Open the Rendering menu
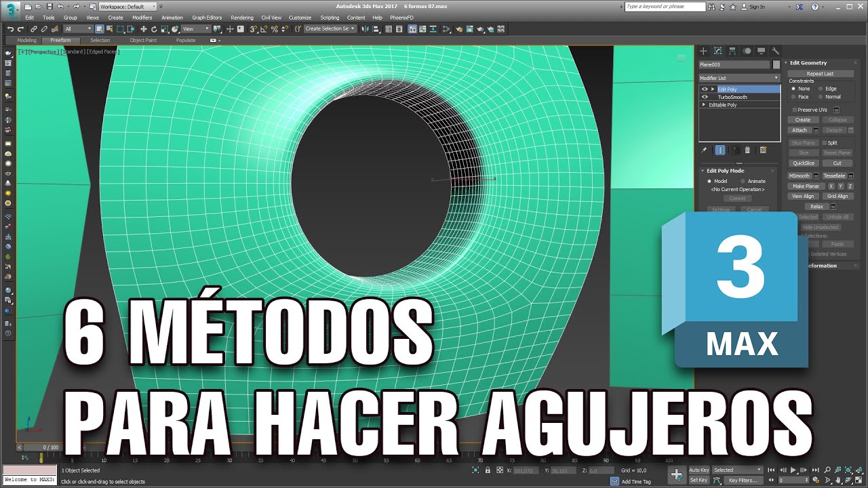Screen dimensions: 868x488 pos(242,18)
